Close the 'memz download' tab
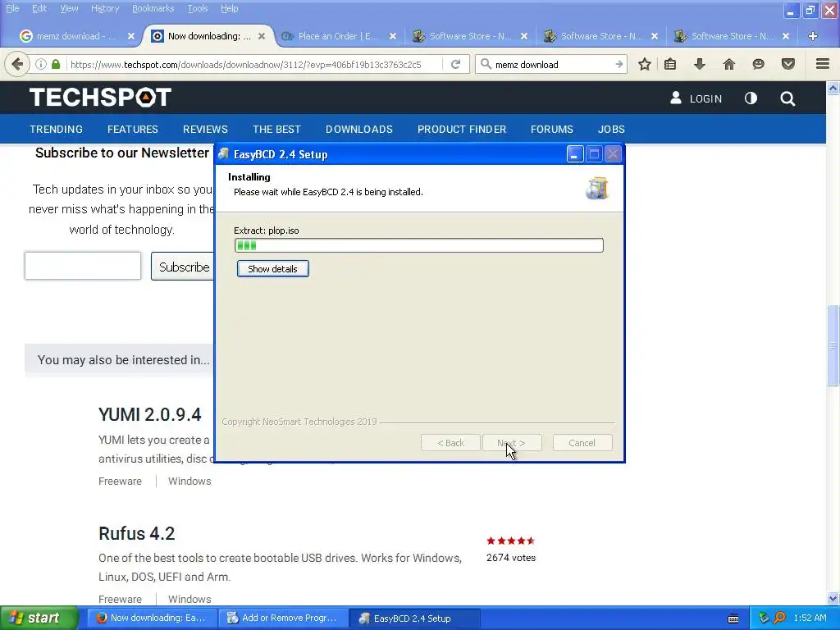Image resolution: width=840 pixels, height=630 pixels. [x=130, y=36]
